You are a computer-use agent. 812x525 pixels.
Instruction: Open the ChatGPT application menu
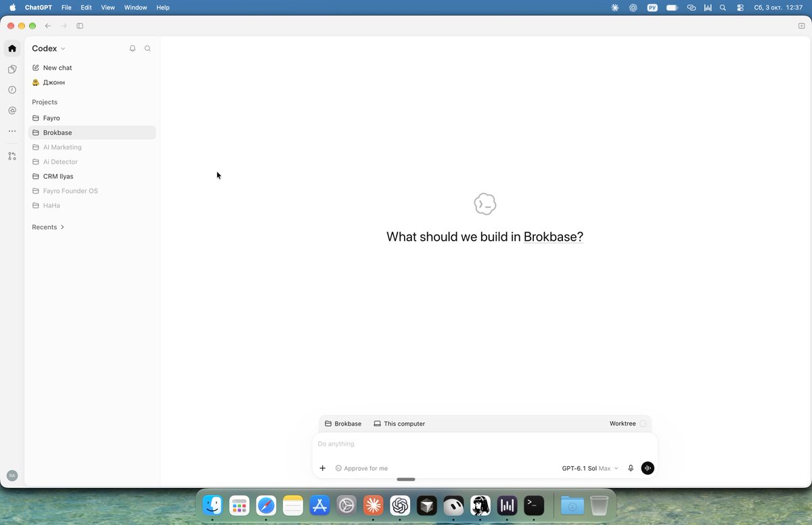click(39, 7)
